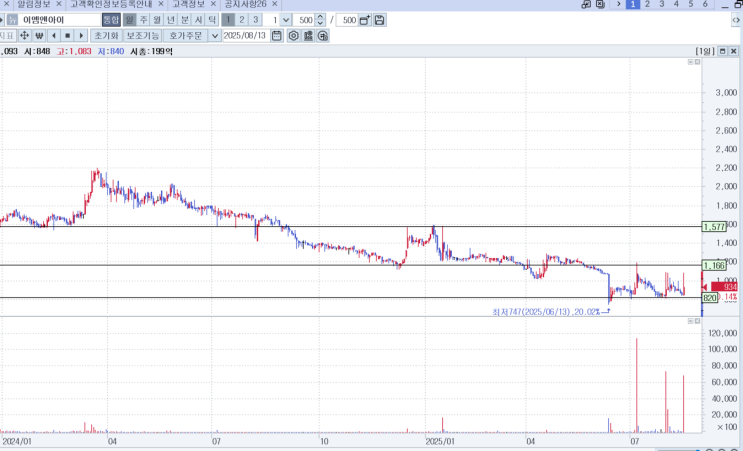Viewport: 743px width, 451px height.
Task: Click the 시총:199억 market cap text
Action: point(152,51)
